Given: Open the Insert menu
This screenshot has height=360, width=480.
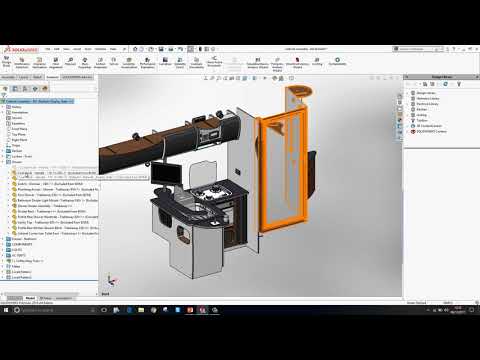Looking at the screenshot, I should click(77, 49).
